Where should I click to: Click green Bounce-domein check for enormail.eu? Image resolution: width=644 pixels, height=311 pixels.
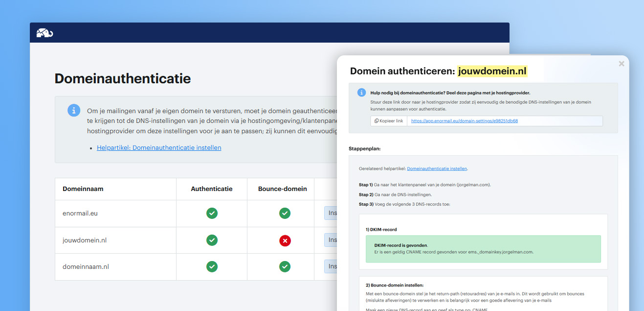coord(285,214)
